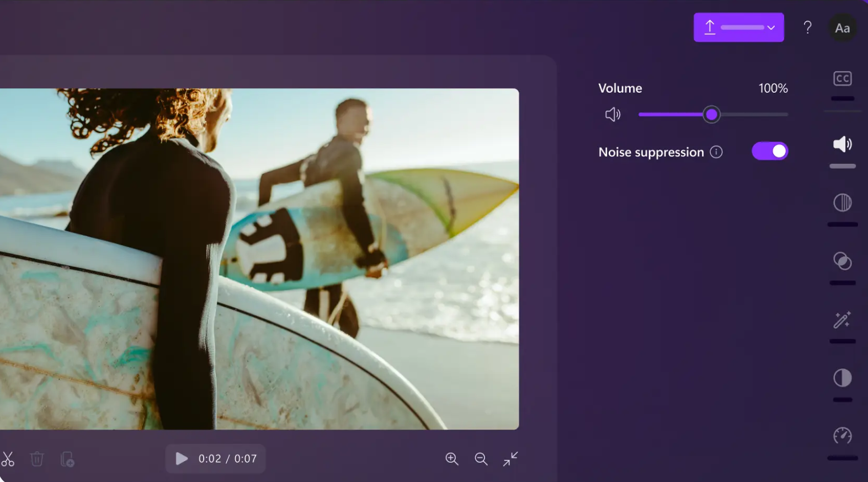Viewport: 868px width, 482px height.
Task: Open the Aa account avatar
Action: click(x=842, y=28)
